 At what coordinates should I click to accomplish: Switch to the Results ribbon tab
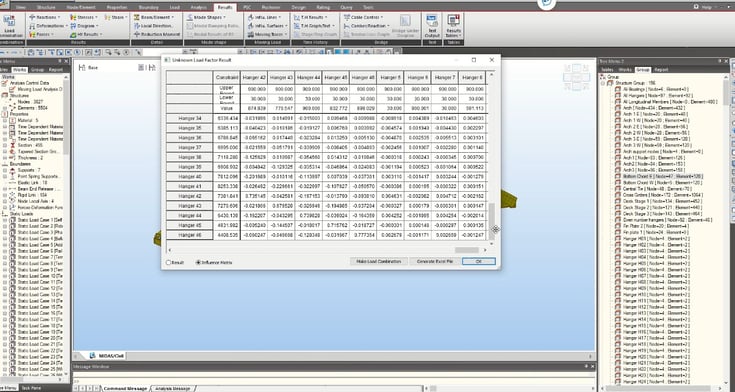point(225,8)
